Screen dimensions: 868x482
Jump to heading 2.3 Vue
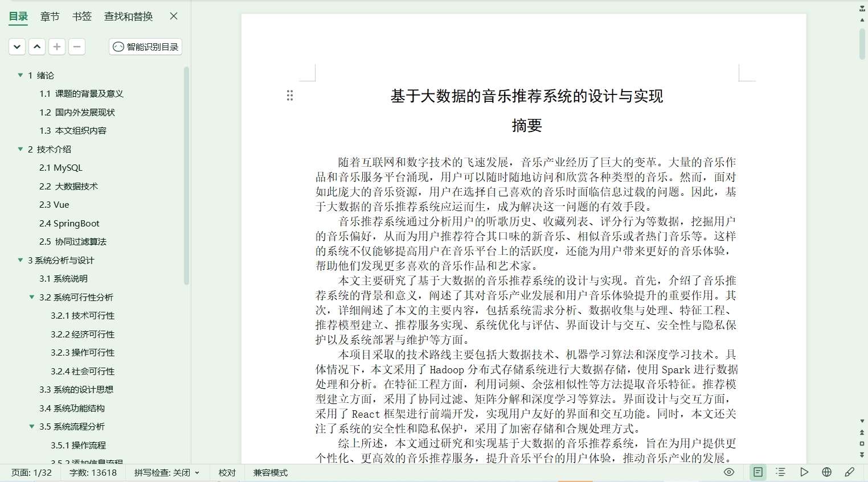[x=54, y=205]
